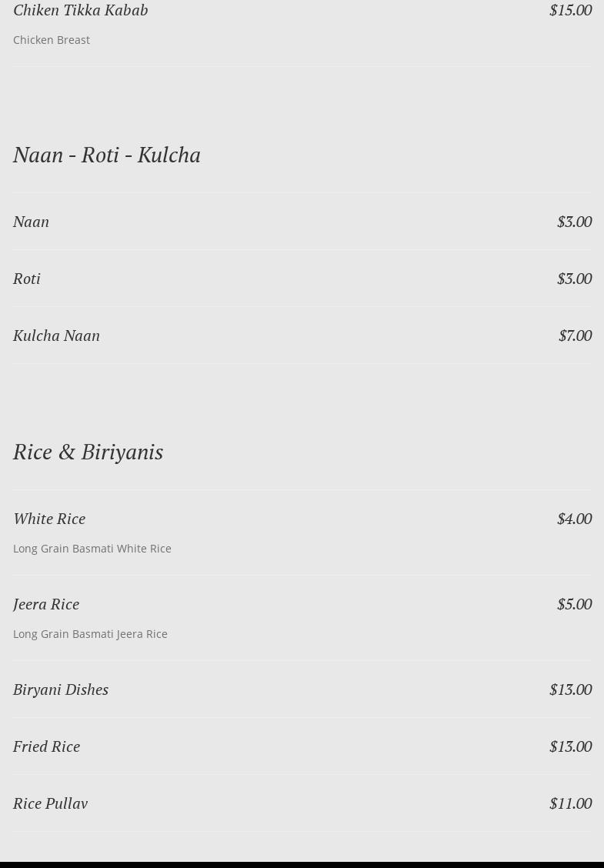
Task: Select the Chicken Breast description text
Action: tap(52, 40)
